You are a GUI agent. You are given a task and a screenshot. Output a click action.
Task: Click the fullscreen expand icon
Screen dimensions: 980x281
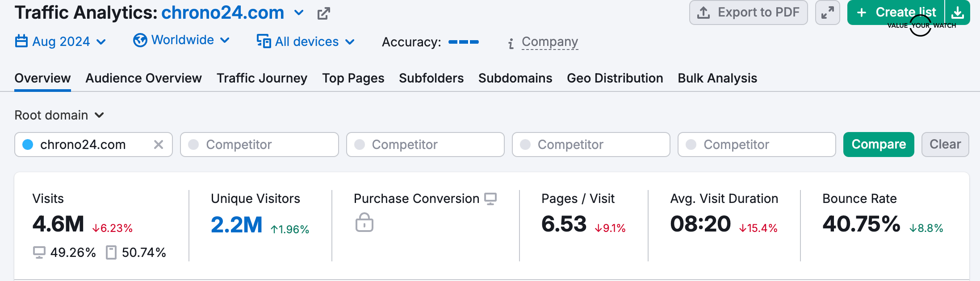click(x=827, y=12)
